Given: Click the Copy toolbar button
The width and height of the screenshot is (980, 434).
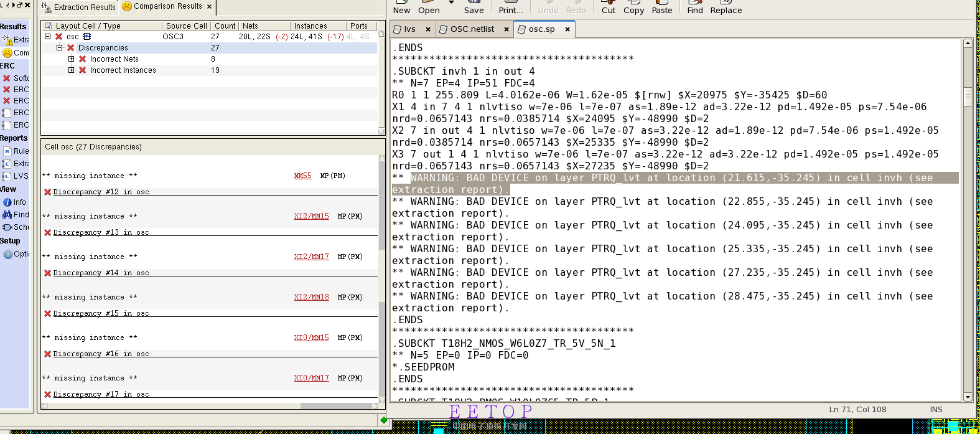Looking at the screenshot, I should [x=633, y=7].
